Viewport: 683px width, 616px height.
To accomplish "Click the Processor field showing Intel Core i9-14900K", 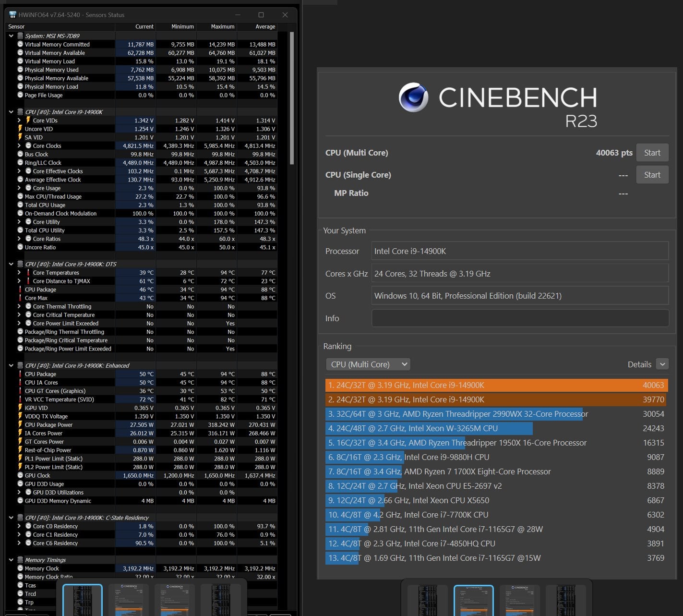I will tap(520, 251).
